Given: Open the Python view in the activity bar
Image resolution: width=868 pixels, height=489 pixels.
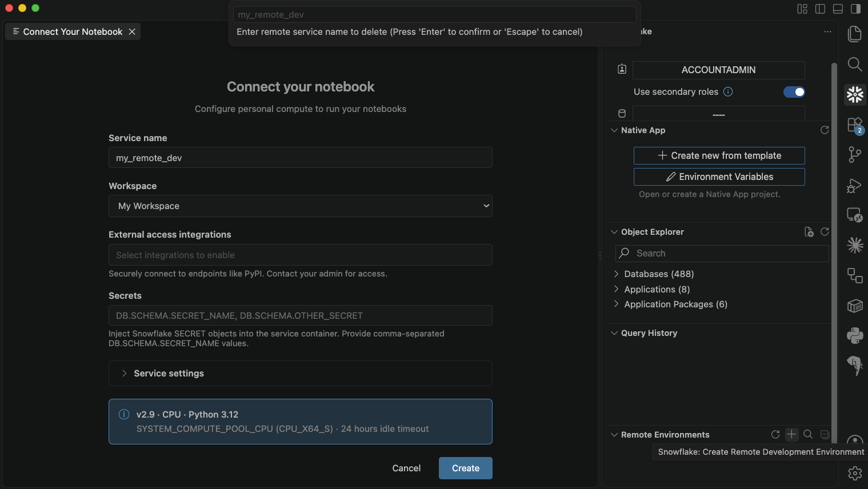Looking at the screenshot, I should 855,335.
